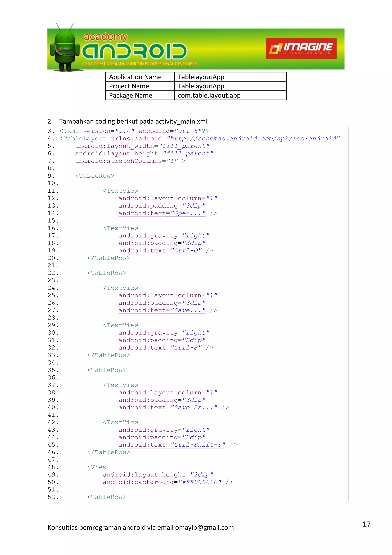This screenshot has height=555, width=392.
Task: Select the 'Project Name' table cell
Action: (140, 86)
